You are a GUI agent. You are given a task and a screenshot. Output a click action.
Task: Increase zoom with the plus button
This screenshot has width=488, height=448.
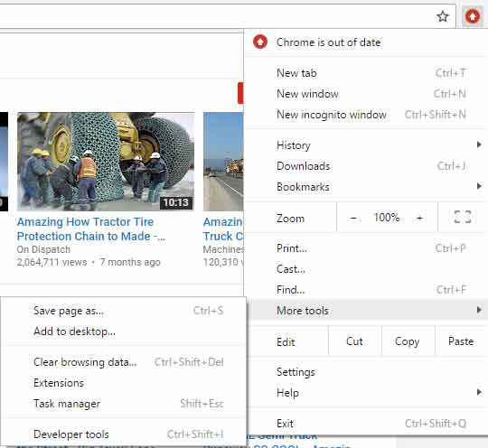419,218
